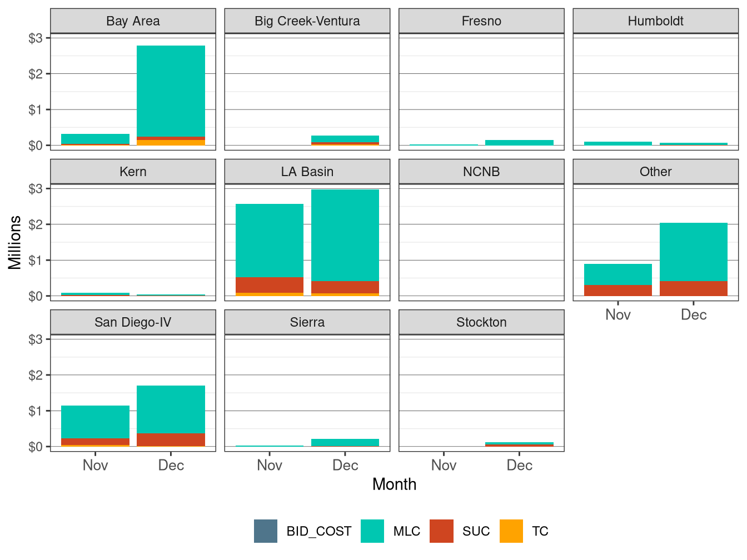
Task: Click the Month axis label
Action: click(395, 484)
